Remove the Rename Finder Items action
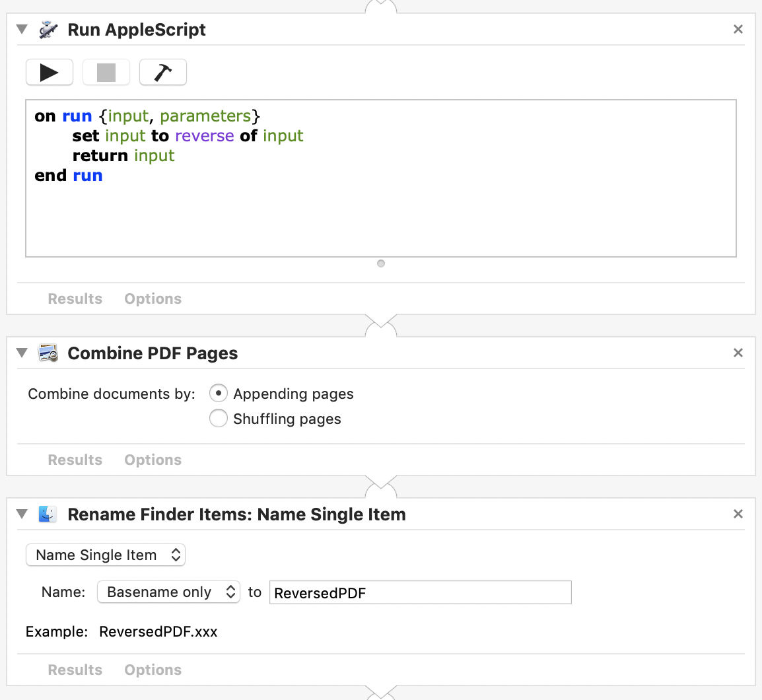 click(x=738, y=514)
